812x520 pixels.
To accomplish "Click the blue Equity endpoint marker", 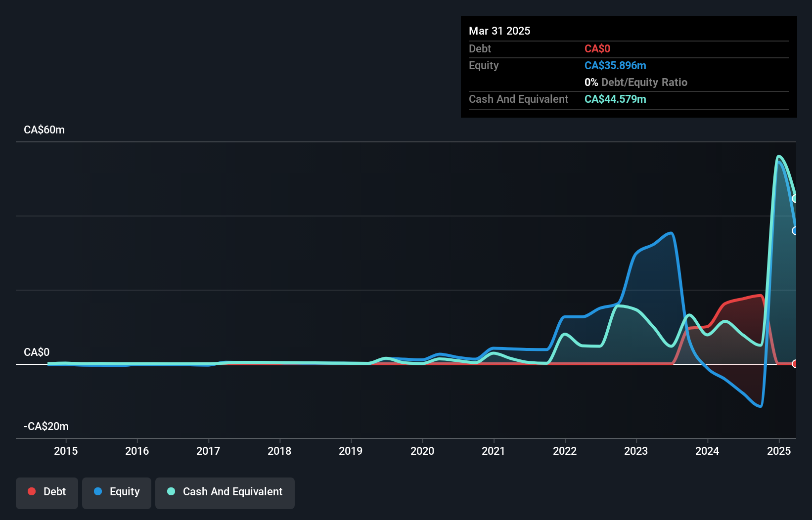I will click(795, 231).
